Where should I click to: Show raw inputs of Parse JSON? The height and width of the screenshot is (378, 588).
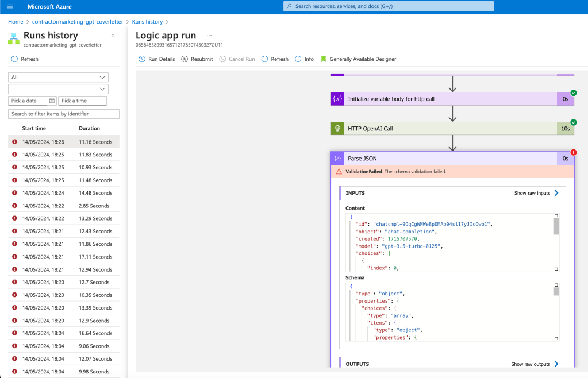point(536,193)
